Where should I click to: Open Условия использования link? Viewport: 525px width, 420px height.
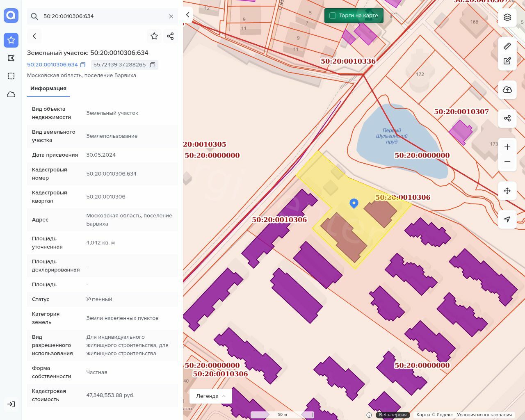pos(484,415)
